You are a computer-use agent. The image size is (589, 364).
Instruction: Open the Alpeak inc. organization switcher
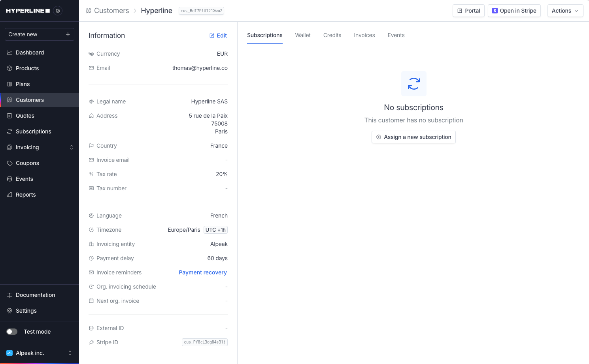[x=40, y=353]
